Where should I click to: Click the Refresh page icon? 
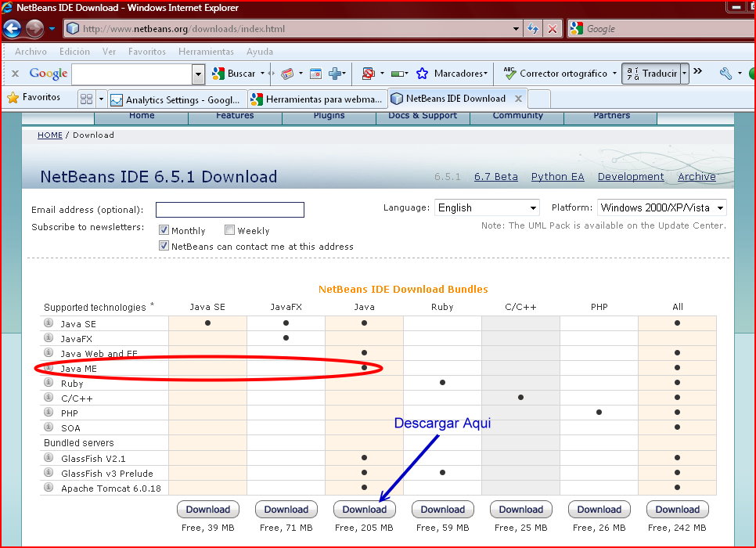click(x=533, y=28)
